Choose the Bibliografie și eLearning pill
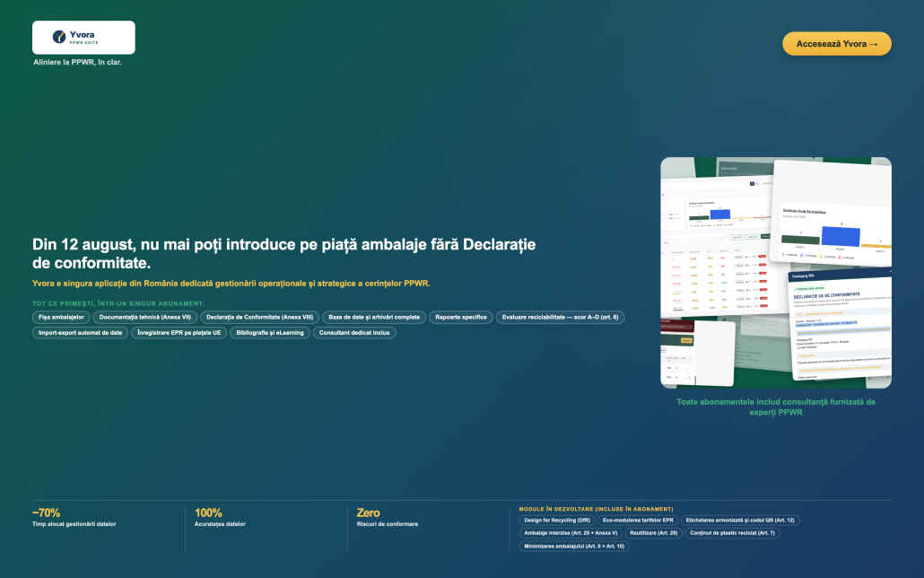Screen dimensions: 924x578 [x=270, y=333]
